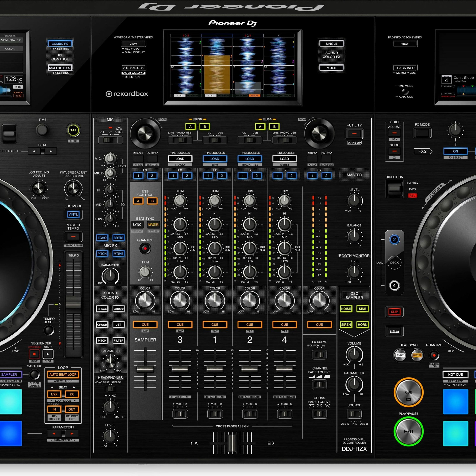
Task: Click the SHIFT button
Action: tap(394, 331)
